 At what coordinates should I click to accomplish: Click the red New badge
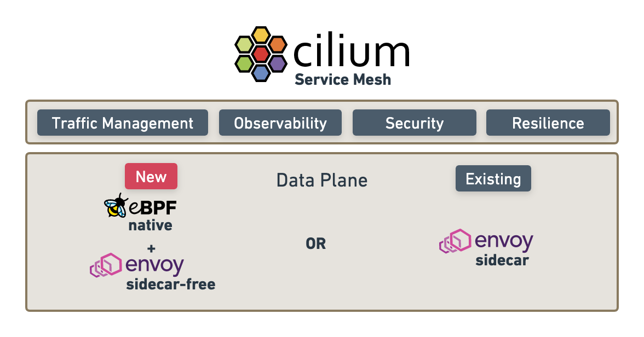(x=151, y=176)
